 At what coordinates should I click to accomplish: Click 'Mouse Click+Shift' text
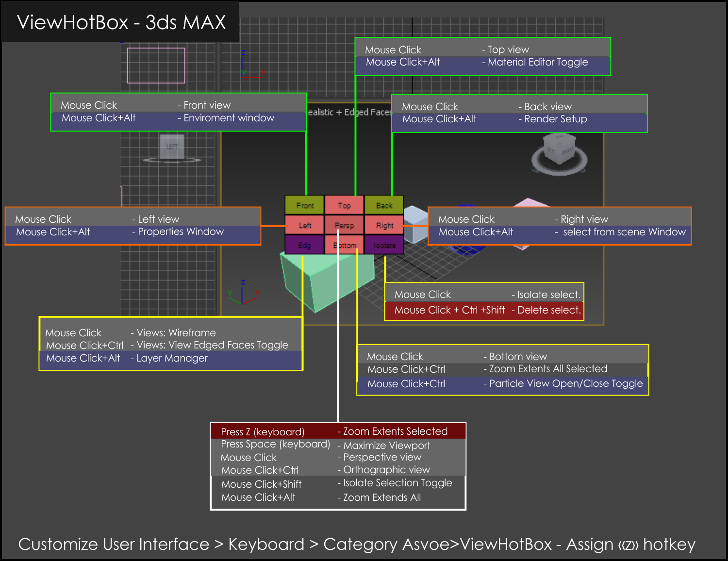(261, 484)
